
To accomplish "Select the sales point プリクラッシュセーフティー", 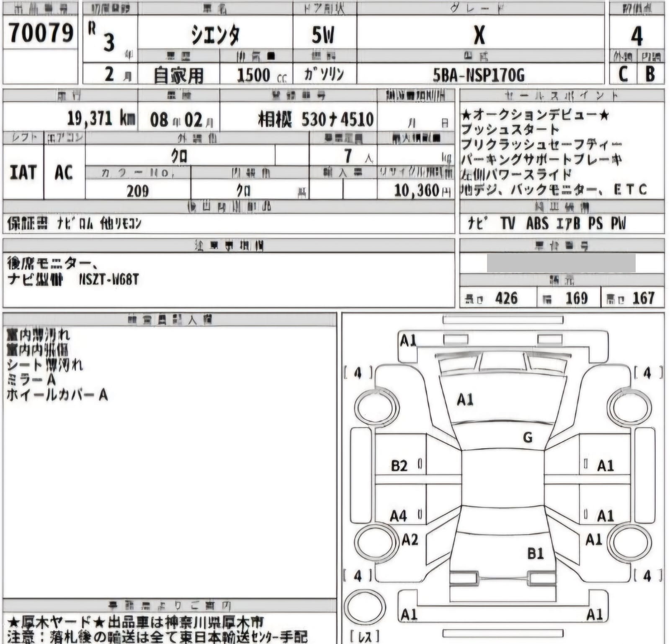I will [x=541, y=144].
